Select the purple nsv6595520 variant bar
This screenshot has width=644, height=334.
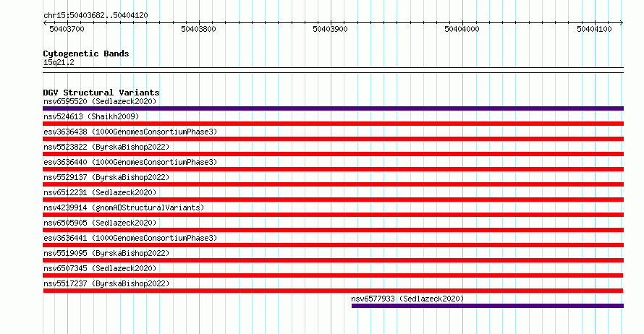[x=333, y=108]
